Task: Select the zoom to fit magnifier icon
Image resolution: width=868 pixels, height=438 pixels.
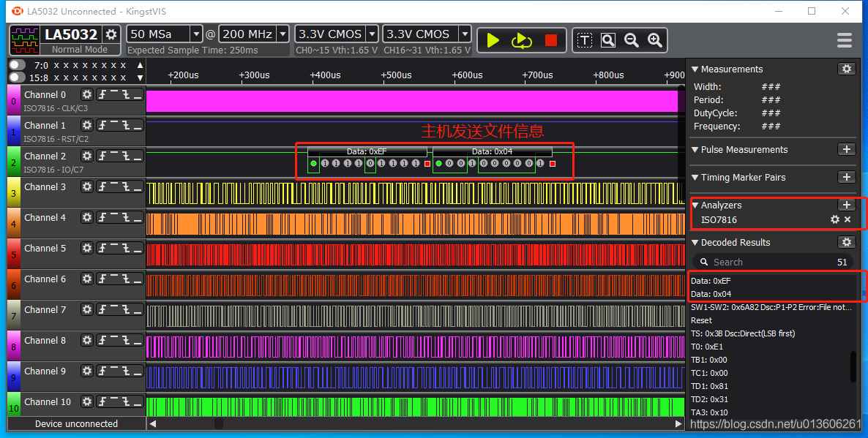Action: 608,40
